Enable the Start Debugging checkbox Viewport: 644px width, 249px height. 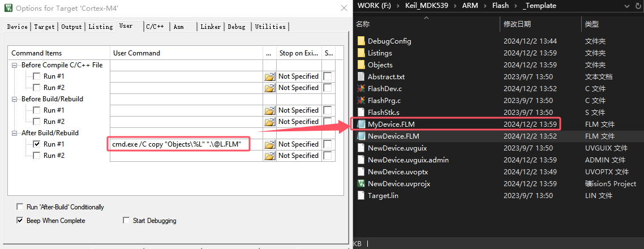(x=127, y=221)
